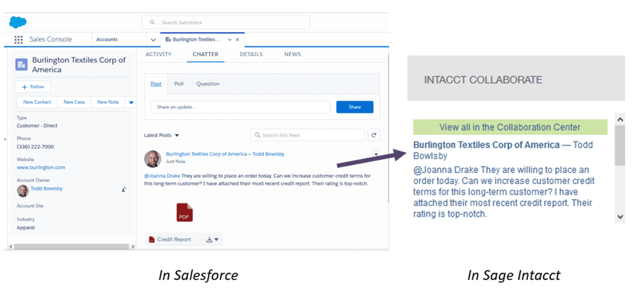The height and width of the screenshot is (293, 644).
Task: Open the Burlington Textiles tab dropdown
Action: 230,40
